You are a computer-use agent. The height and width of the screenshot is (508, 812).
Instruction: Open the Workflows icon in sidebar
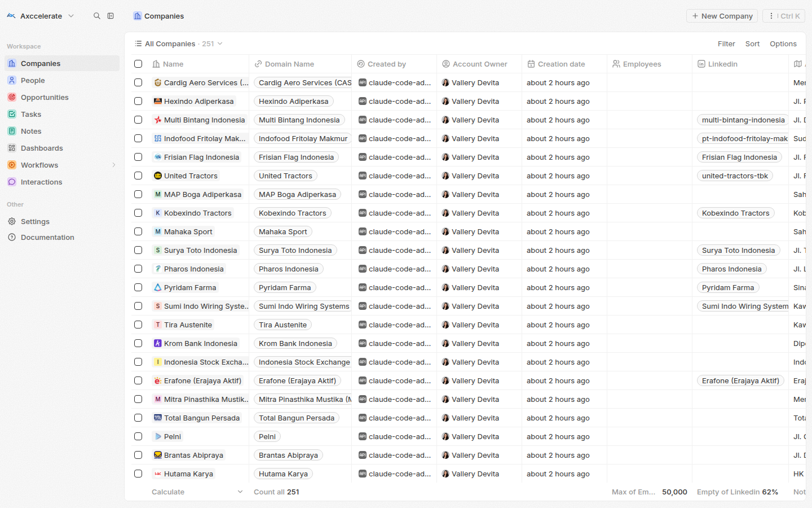coord(12,165)
